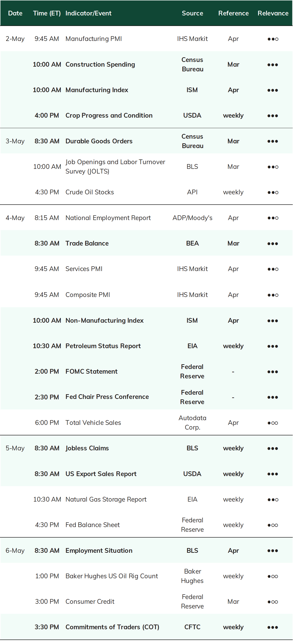Click relevance dots for Natural Gas Storage Report

coord(273,500)
